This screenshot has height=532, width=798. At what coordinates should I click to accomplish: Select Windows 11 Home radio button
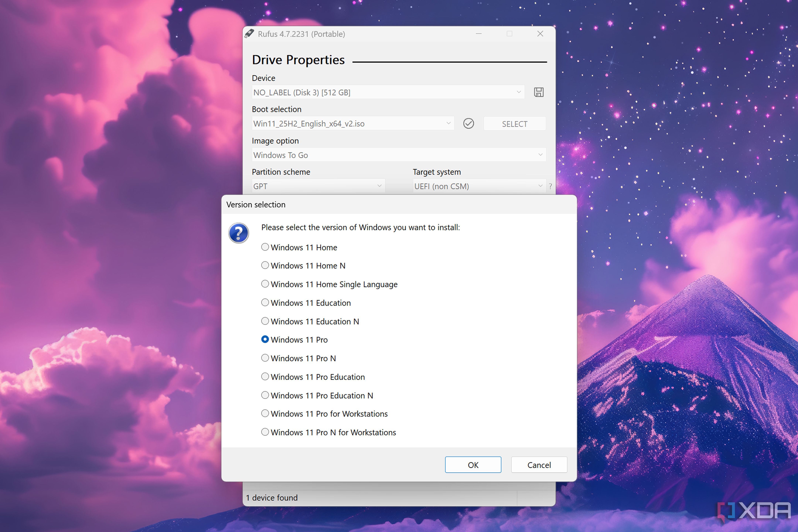[265, 247]
